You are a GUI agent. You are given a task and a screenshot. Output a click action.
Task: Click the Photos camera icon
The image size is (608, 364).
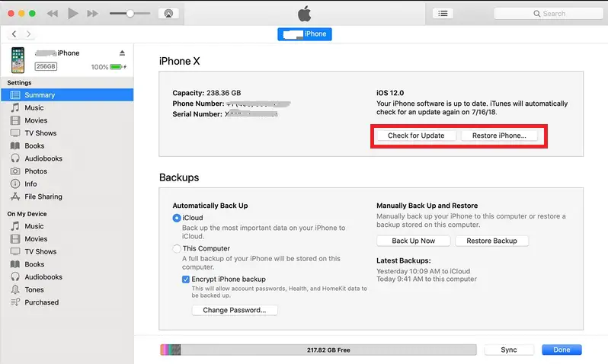pyautogui.click(x=15, y=171)
